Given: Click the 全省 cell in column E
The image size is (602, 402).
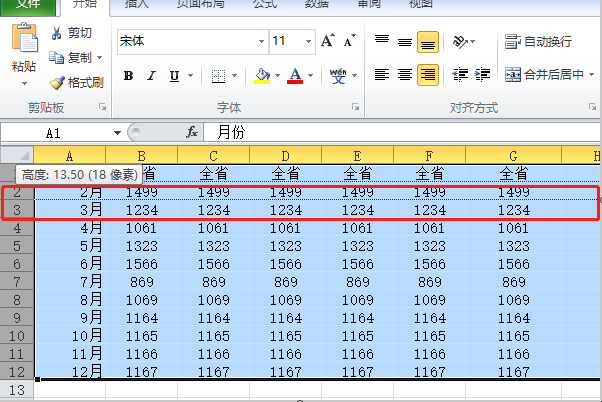Looking at the screenshot, I should 357,174.
